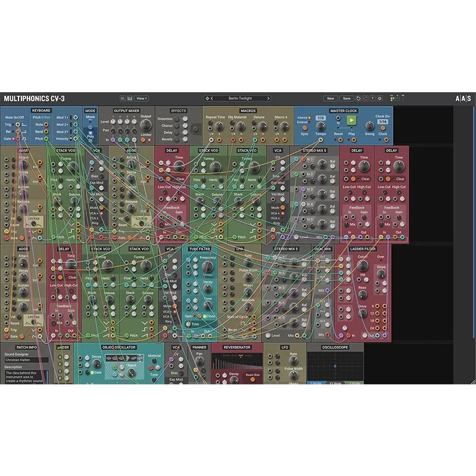Click the Redo icon in top bar
Viewport: 476px width, 476px height.
tap(365, 98)
